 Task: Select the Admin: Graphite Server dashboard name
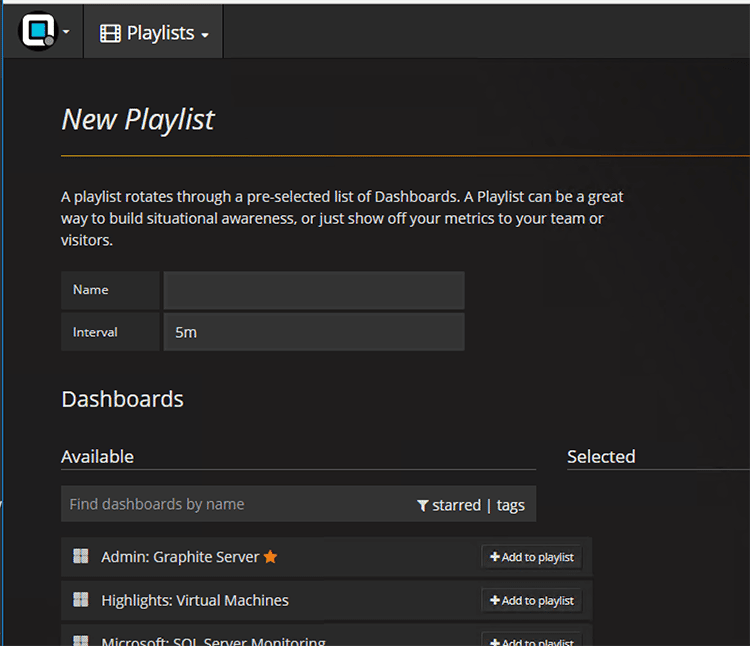pos(180,557)
